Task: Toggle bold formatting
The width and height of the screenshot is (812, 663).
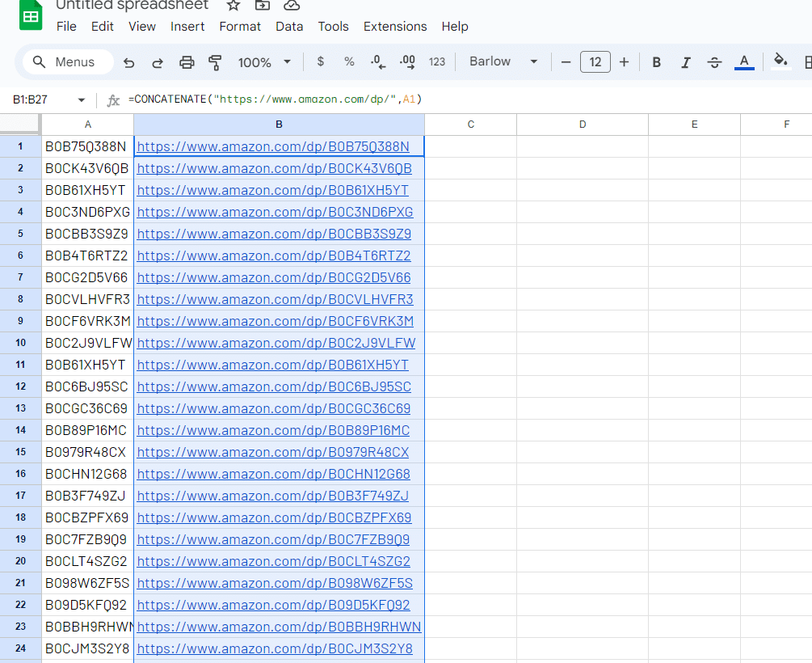Action: point(656,62)
